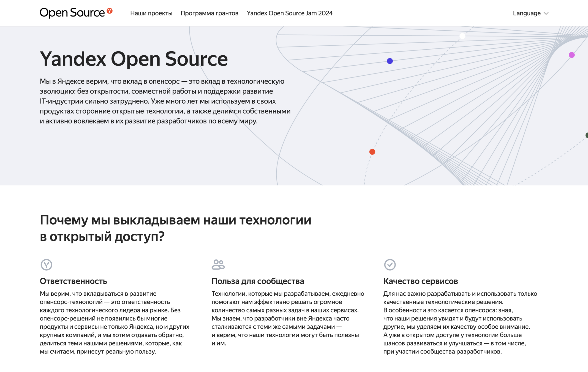Image resolution: width=588 pixels, height=372 pixels.
Task: Click the hero intro paragraph text
Action: [165, 101]
